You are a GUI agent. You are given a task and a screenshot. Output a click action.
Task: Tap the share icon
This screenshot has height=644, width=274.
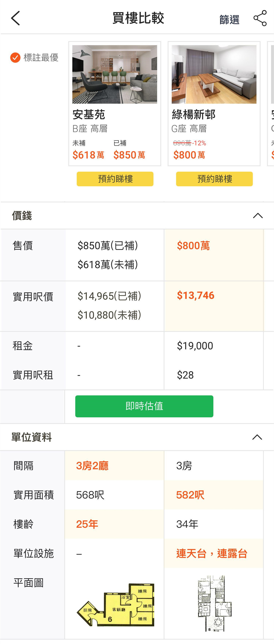click(260, 18)
